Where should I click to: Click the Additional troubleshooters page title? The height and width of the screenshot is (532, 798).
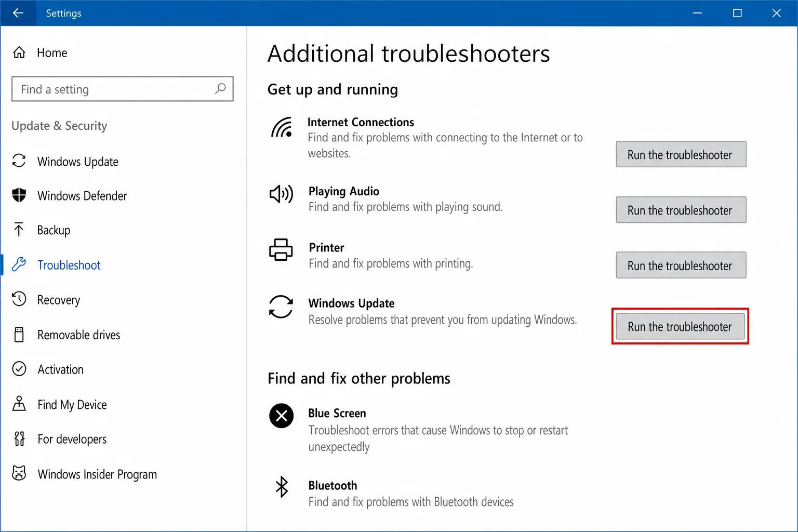(x=409, y=54)
